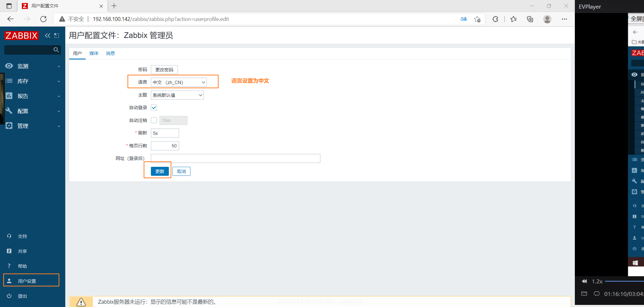Click the browser address bar URL
The width and height of the screenshot is (644, 307).
161,19
